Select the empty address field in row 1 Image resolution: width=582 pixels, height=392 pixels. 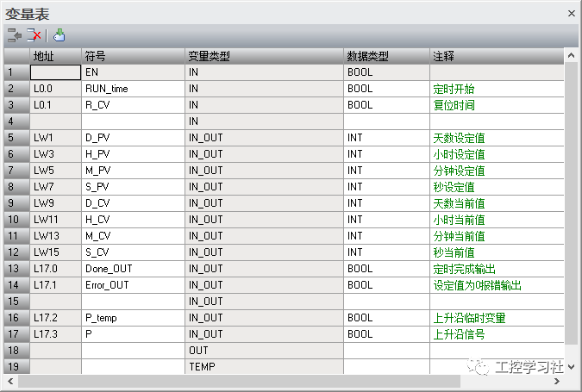tap(56, 72)
